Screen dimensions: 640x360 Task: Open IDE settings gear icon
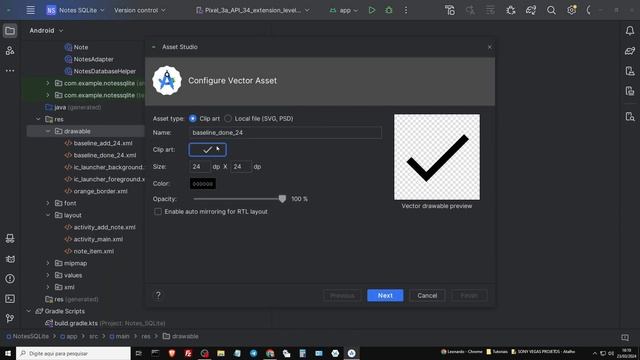click(571, 10)
